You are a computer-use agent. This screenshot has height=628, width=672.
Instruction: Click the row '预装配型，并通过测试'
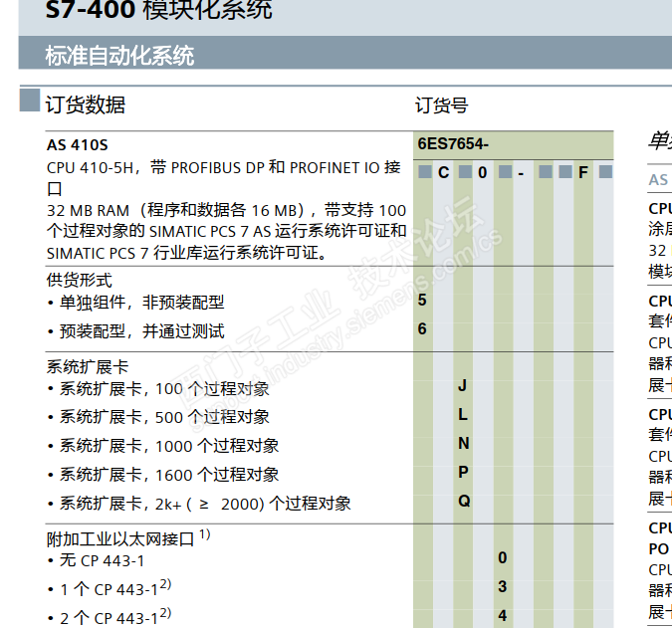click(x=136, y=331)
